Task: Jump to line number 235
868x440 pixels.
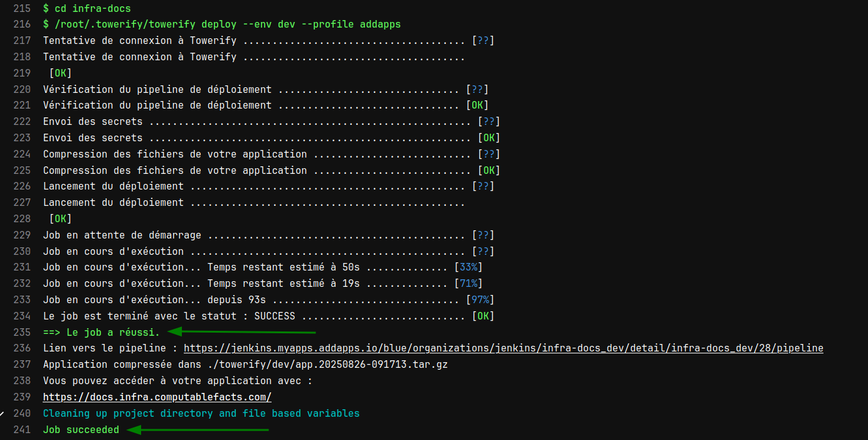Action: point(22,332)
